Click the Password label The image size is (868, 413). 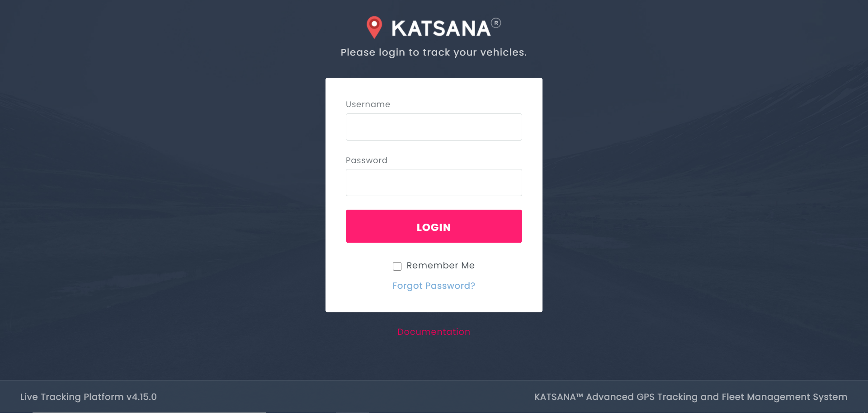pyautogui.click(x=367, y=160)
